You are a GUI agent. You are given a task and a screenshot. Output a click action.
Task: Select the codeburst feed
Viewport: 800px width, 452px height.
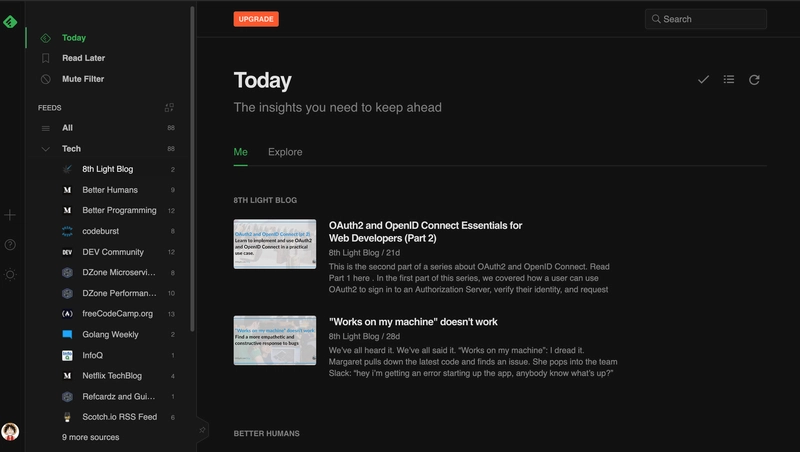click(x=101, y=231)
